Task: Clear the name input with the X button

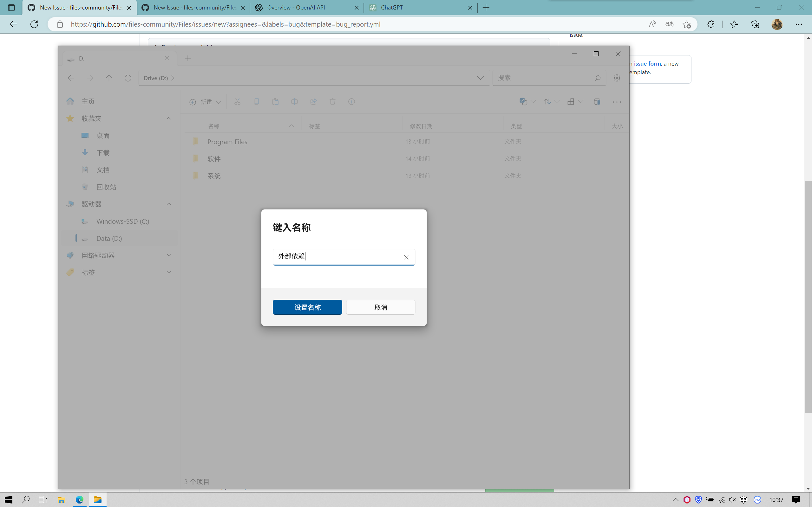Action: (x=406, y=257)
